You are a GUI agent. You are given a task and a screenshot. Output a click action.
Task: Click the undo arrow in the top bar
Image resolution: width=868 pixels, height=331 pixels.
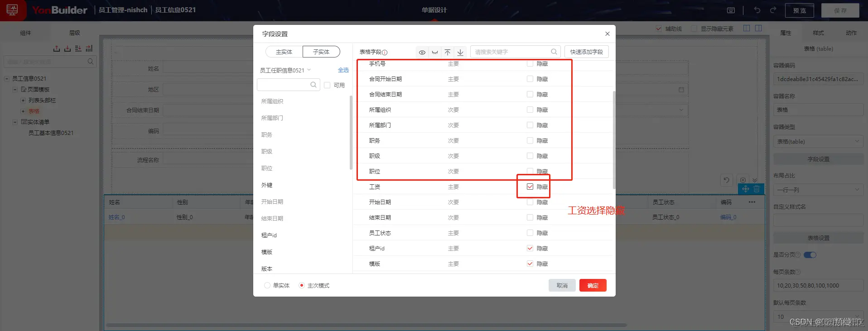(x=757, y=10)
